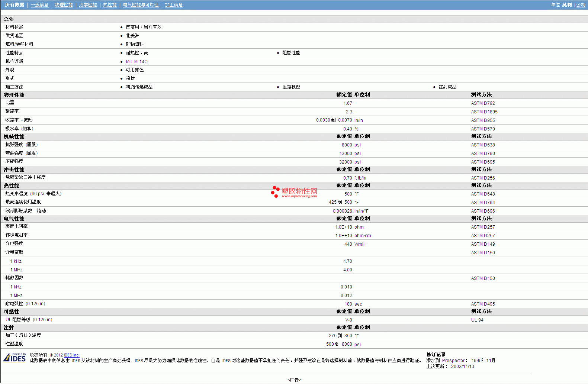Go to the 热性能 tab
This screenshot has height=384, width=588.
point(110,5)
